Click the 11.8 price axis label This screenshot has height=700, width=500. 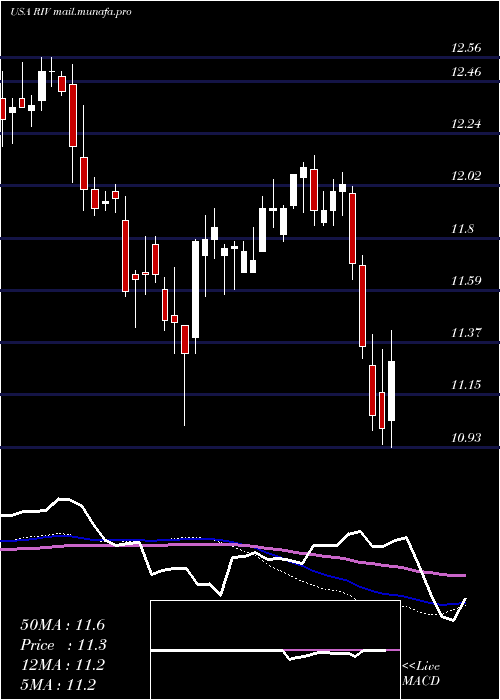462,229
